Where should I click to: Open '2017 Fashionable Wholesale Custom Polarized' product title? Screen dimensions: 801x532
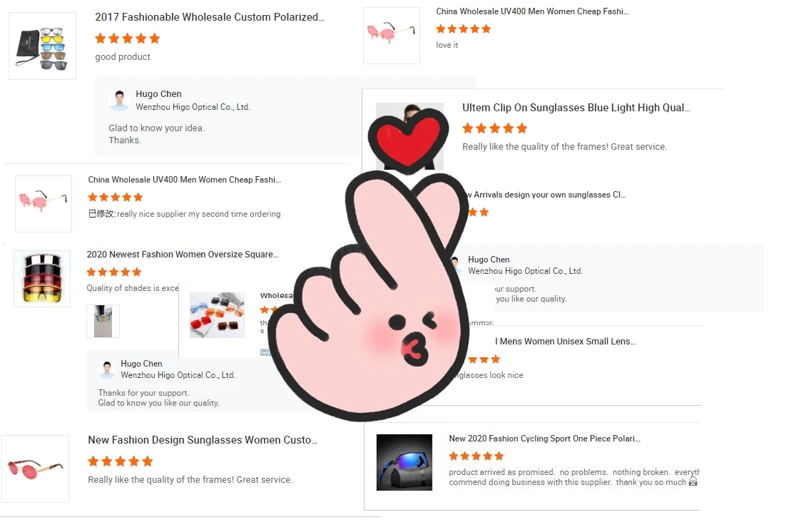tap(210, 17)
